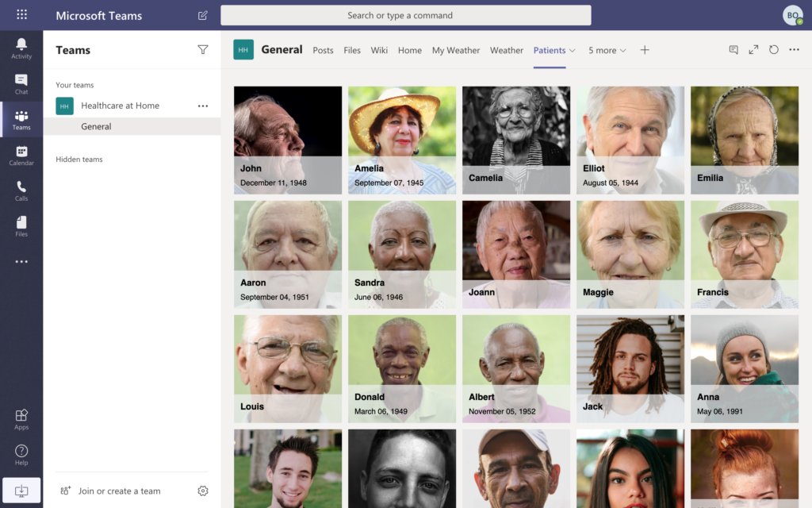Open Apps store in left rail

click(21, 419)
